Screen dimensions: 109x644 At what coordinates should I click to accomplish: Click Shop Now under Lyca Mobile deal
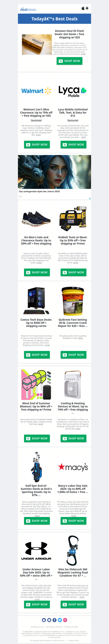pos(73,145)
